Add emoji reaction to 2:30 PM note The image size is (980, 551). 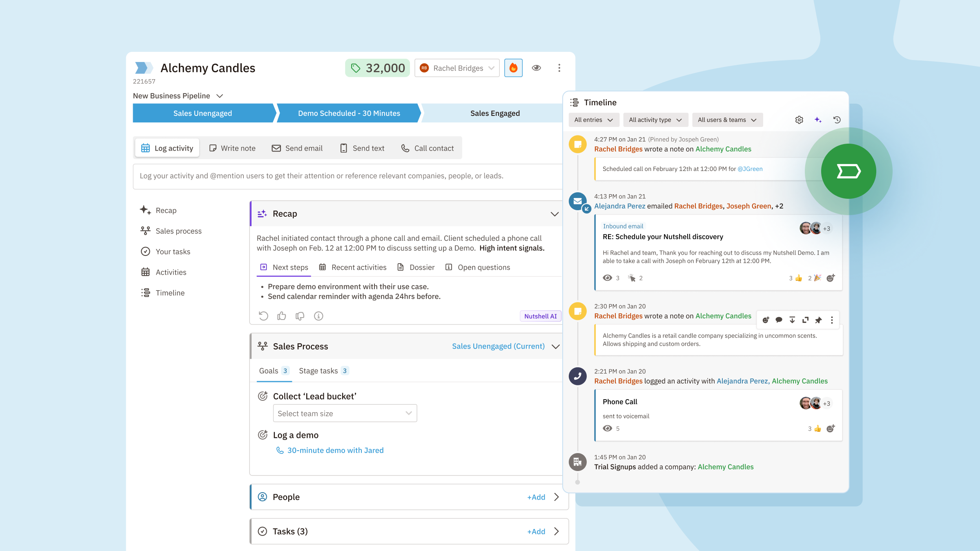pos(766,320)
